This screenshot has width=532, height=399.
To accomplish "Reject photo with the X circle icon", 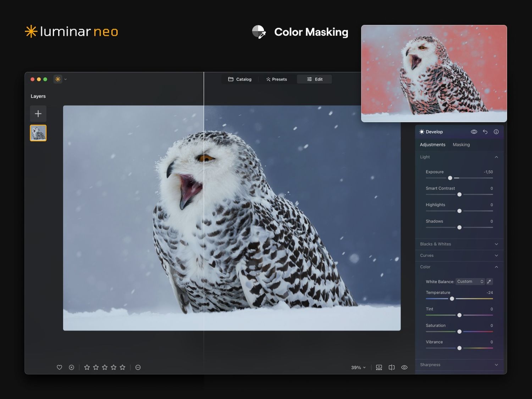I will click(x=72, y=367).
